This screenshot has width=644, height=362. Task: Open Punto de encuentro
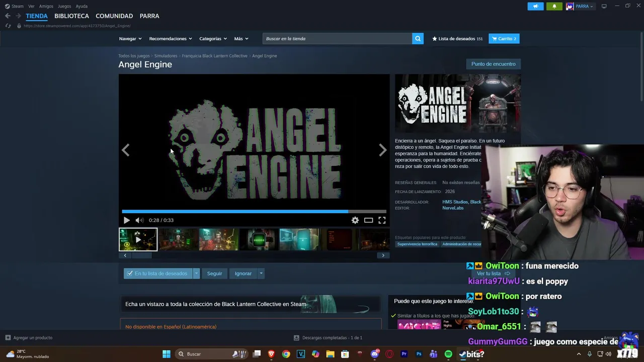(493, 64)
